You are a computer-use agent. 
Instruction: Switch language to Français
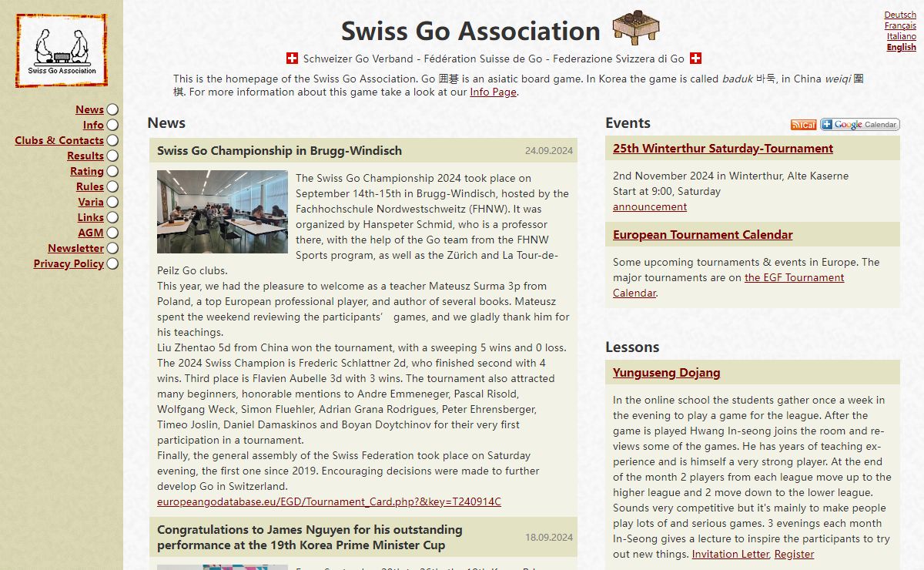click(x=900, y=25)
